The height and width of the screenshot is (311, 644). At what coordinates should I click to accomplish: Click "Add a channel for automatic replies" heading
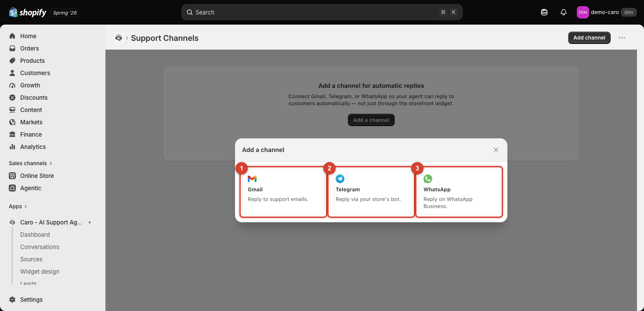pos(371,86)
